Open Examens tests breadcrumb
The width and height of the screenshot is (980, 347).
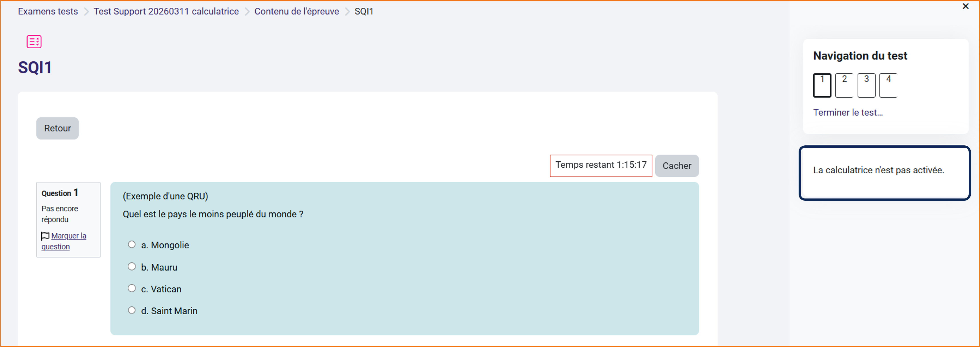pyautogui.click(x=48, y=11)
